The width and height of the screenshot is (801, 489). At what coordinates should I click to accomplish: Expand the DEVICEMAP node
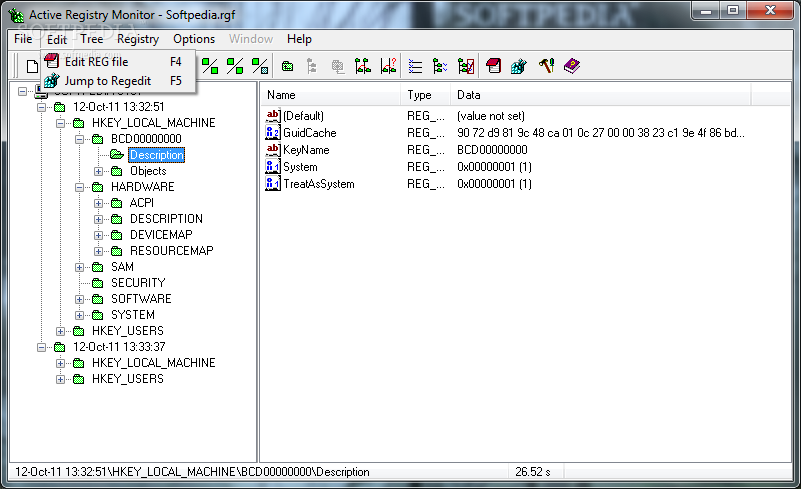(x=98, y=235)
